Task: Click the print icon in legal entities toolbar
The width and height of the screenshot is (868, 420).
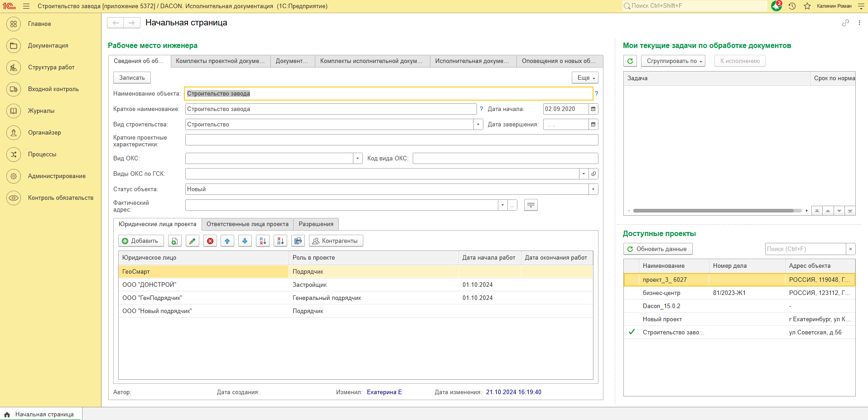Action: point(298,241)
